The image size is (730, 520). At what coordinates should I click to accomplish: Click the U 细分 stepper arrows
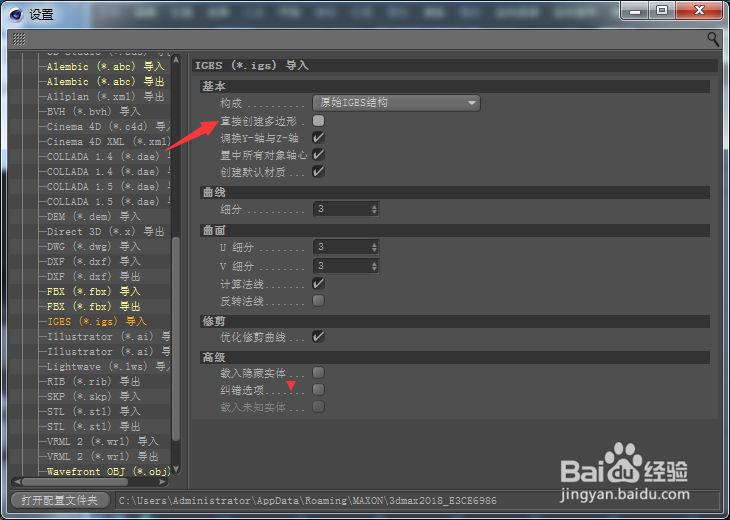pyautogui.click(x=374, y=247)
